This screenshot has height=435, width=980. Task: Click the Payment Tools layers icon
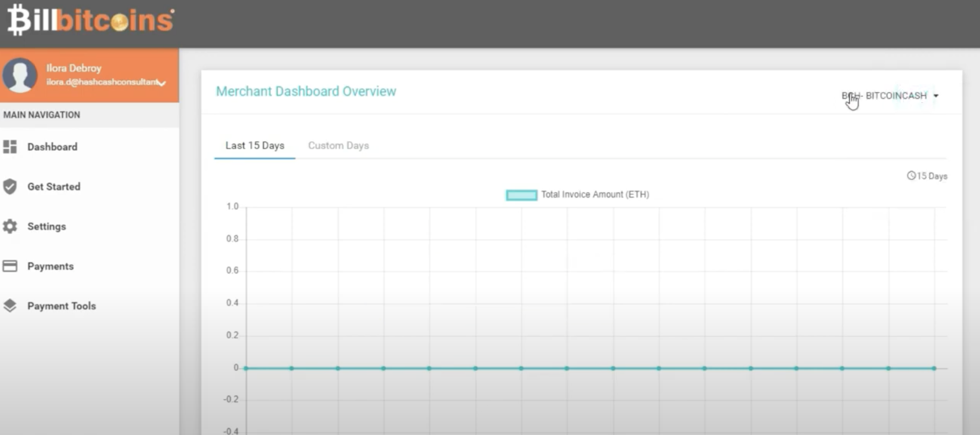coord(10,306)
